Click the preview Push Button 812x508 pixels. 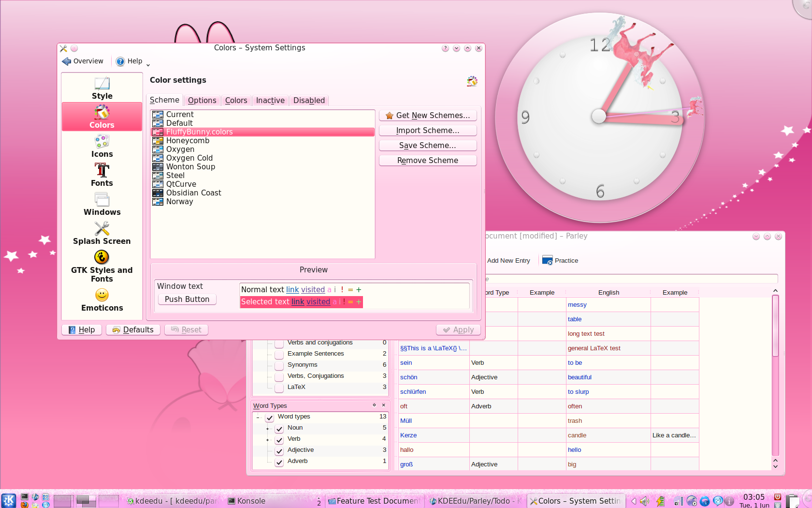[x=187, y=299]
